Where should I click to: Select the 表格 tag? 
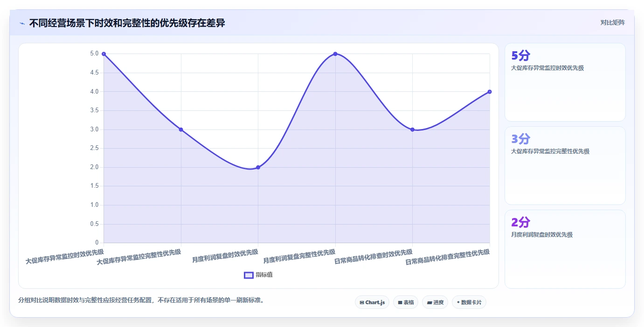(406, 302)
